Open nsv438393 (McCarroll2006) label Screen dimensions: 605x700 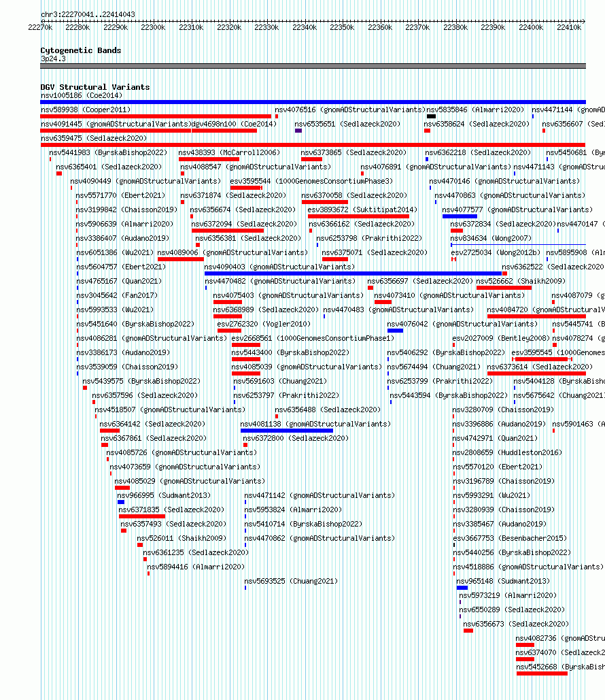click(x=229, y=152)
